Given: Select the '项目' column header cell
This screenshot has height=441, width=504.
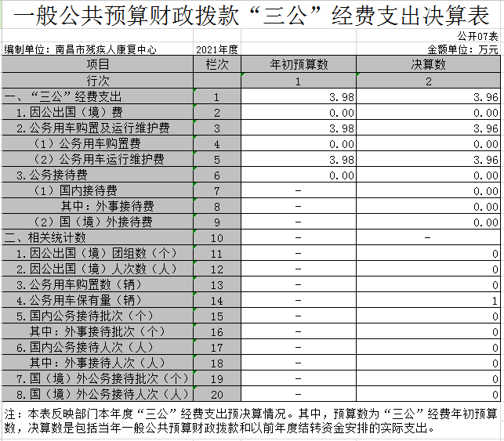Looking at the screenshot, I should point(98,65).
